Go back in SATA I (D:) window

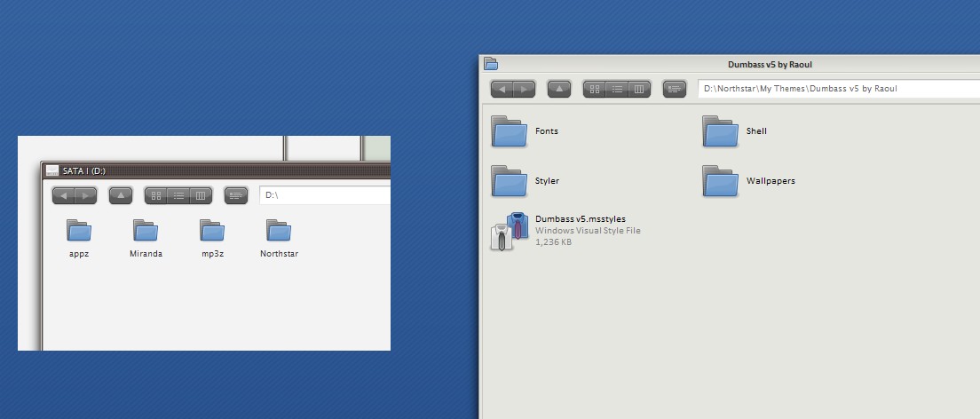coord(63,196)
